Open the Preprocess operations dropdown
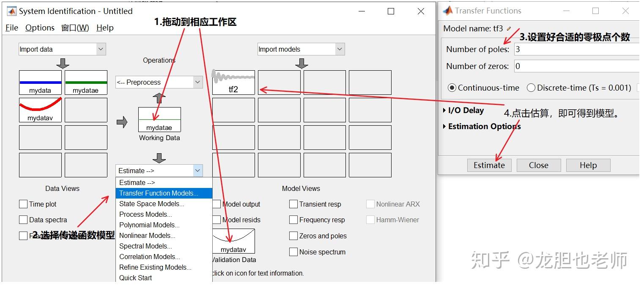The width and height of the screenshot is (644, 287). 159,82
